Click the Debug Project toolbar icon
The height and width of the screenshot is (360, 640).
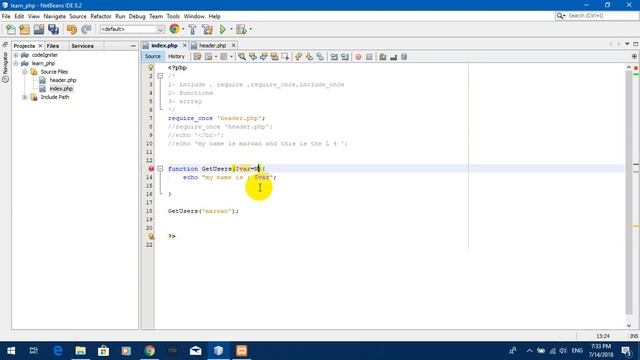tap(241, 29)
